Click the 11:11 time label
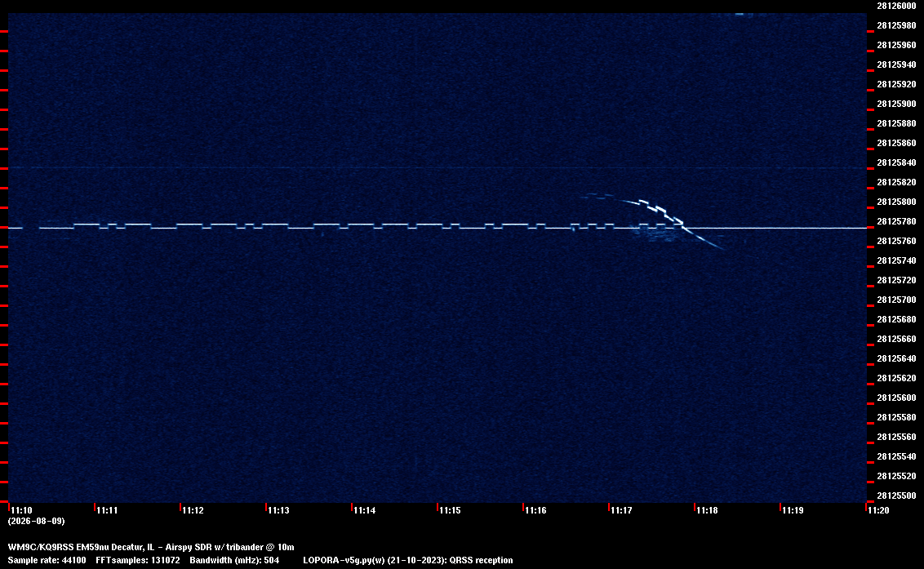Screen dimensions: 924x569 tap(107, 510)
